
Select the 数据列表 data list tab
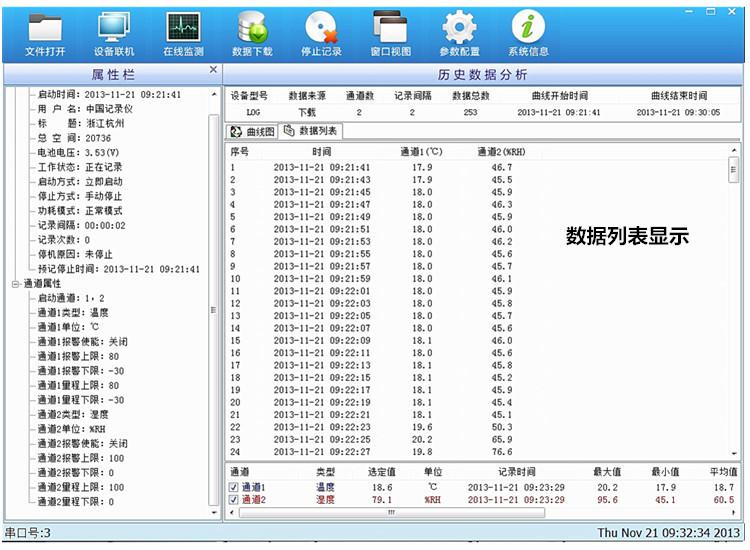[310, 131]
